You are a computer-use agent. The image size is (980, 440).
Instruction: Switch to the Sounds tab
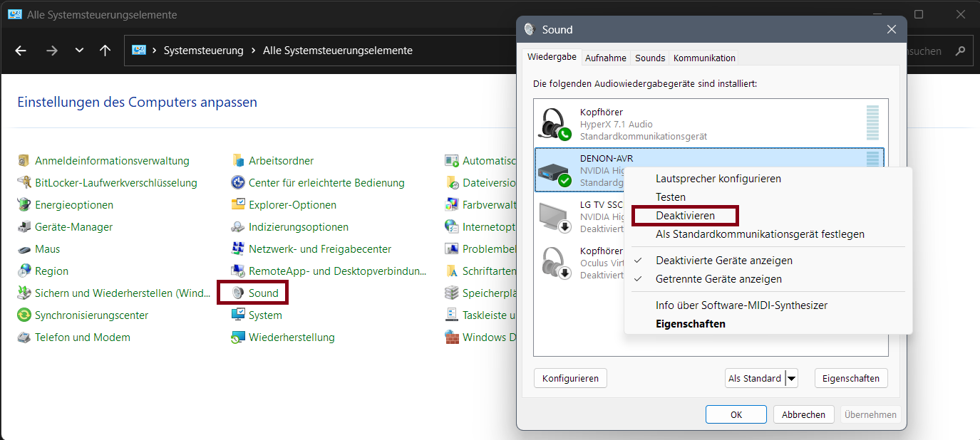pos(650,58)
